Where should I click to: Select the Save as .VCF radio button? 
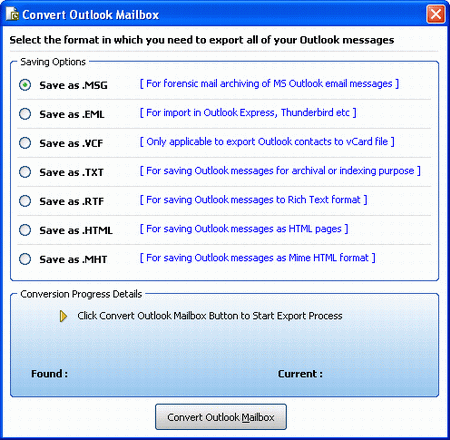25,143
